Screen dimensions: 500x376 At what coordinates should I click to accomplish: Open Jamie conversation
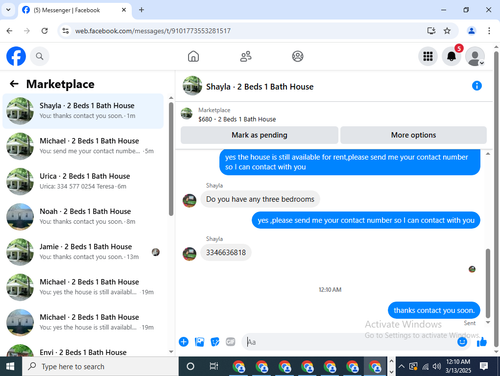(x=83, y=252)
